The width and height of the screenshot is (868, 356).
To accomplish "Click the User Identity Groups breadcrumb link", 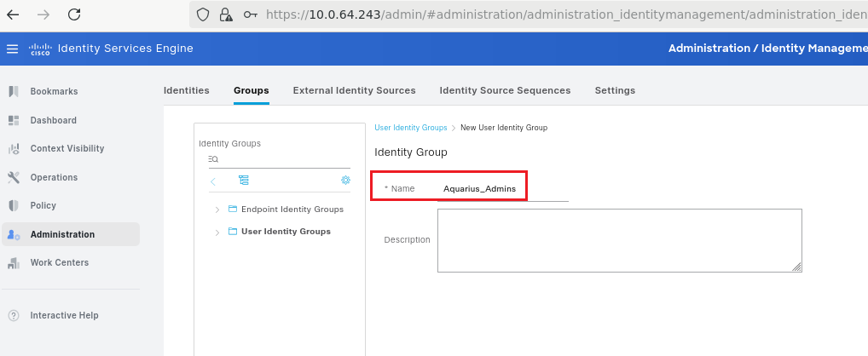I will (x=411, y=127).
